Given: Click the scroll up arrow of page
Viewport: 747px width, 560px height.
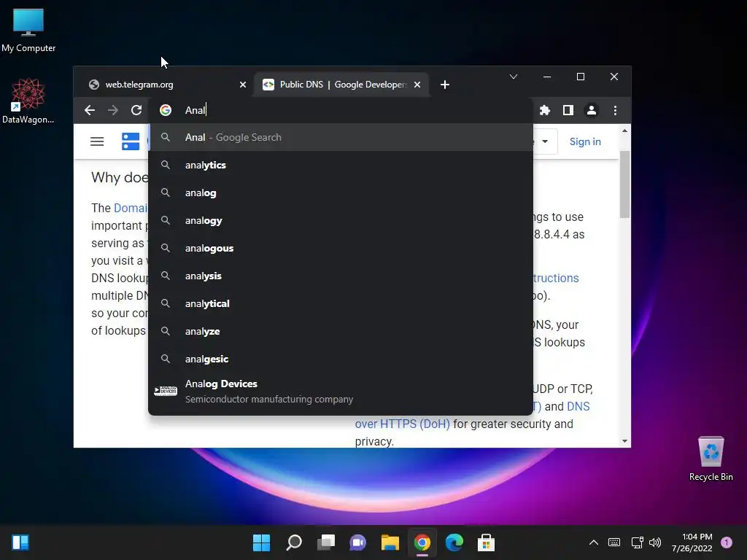Looking at the screenshot, I should click(x=624, y=131).
